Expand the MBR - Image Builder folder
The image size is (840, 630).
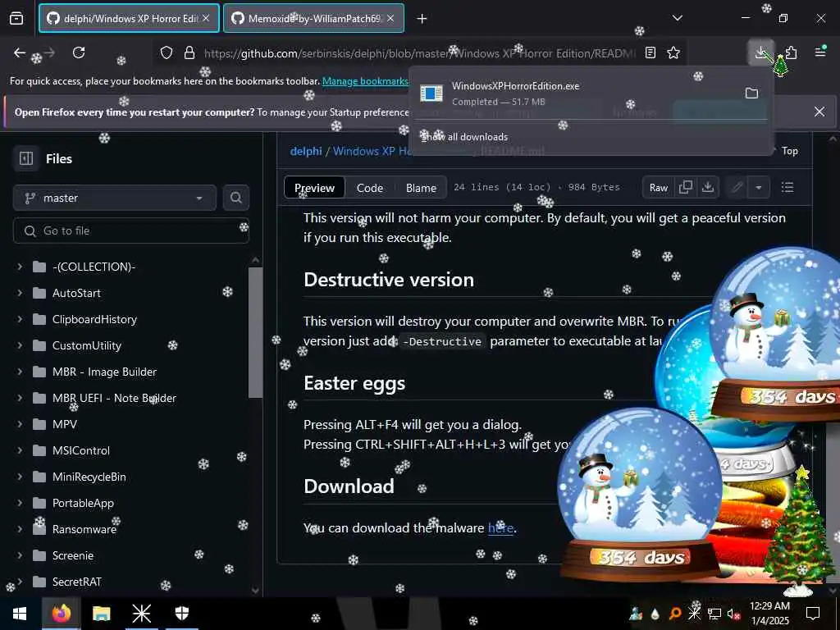click(20, 372)
